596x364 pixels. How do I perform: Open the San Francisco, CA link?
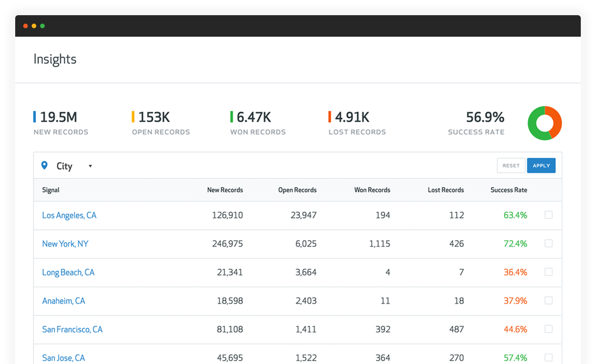(72, 330)
